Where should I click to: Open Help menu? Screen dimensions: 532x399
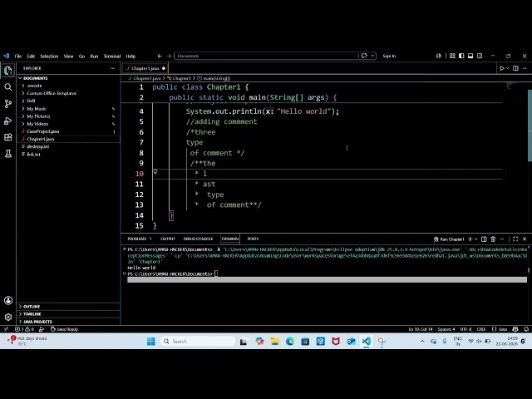click(x=131, y=57)
